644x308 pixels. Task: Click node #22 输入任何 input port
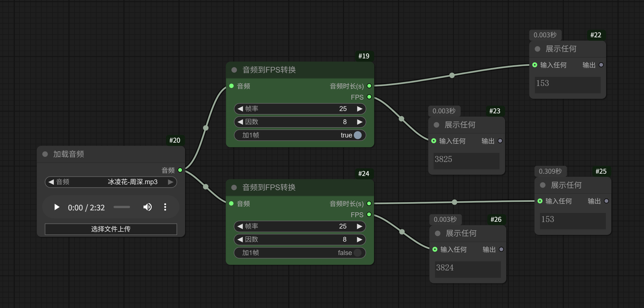click(535, 65)
